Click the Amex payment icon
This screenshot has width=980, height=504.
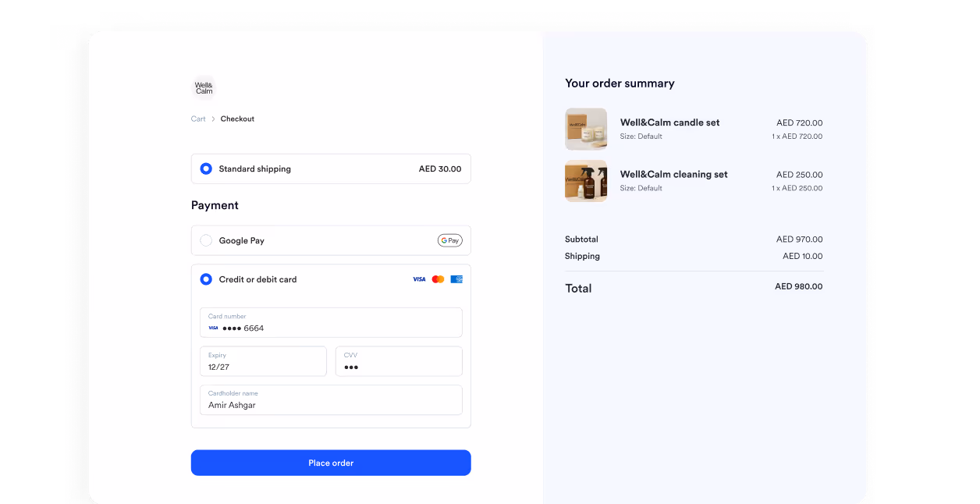coord(456,279)
